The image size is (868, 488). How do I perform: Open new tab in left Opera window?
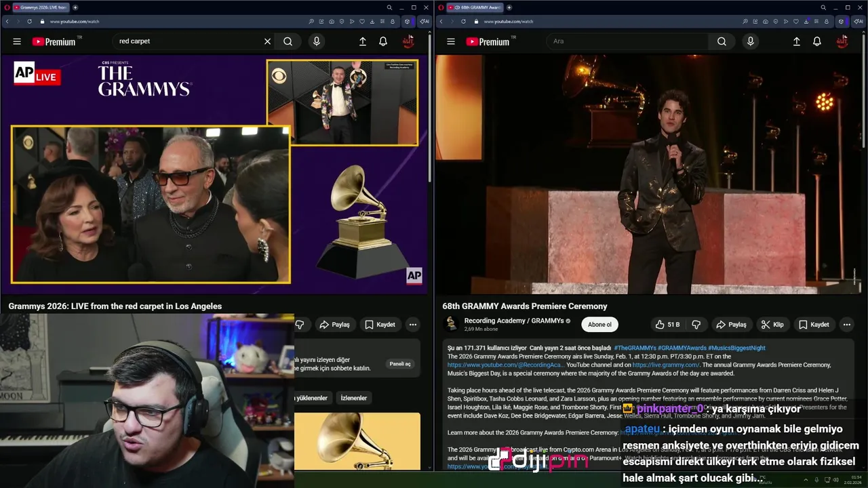tap(75, 7)
